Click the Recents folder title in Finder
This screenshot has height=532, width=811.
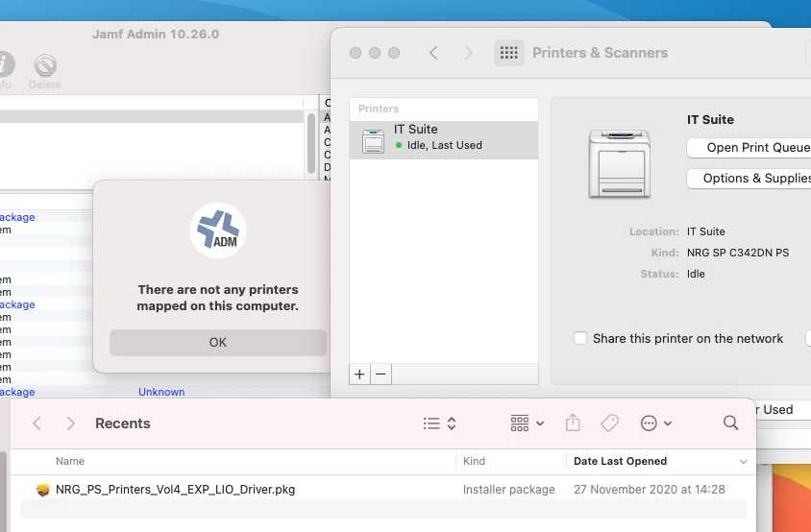click(123, 423)
